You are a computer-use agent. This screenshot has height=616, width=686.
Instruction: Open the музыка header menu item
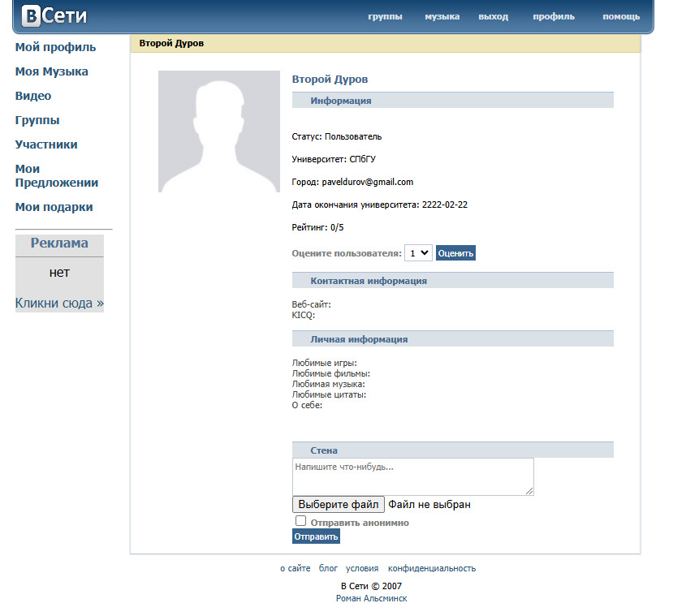coord(442,16)
